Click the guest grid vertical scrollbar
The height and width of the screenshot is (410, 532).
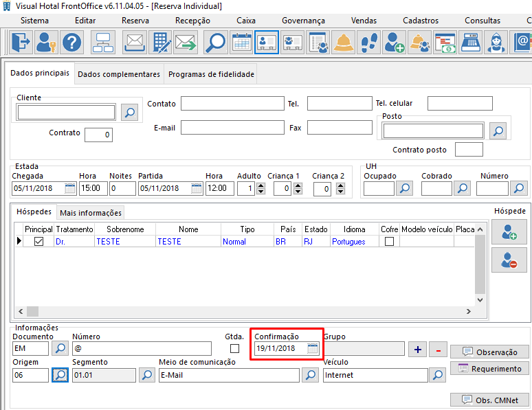(x=480, y=264)
